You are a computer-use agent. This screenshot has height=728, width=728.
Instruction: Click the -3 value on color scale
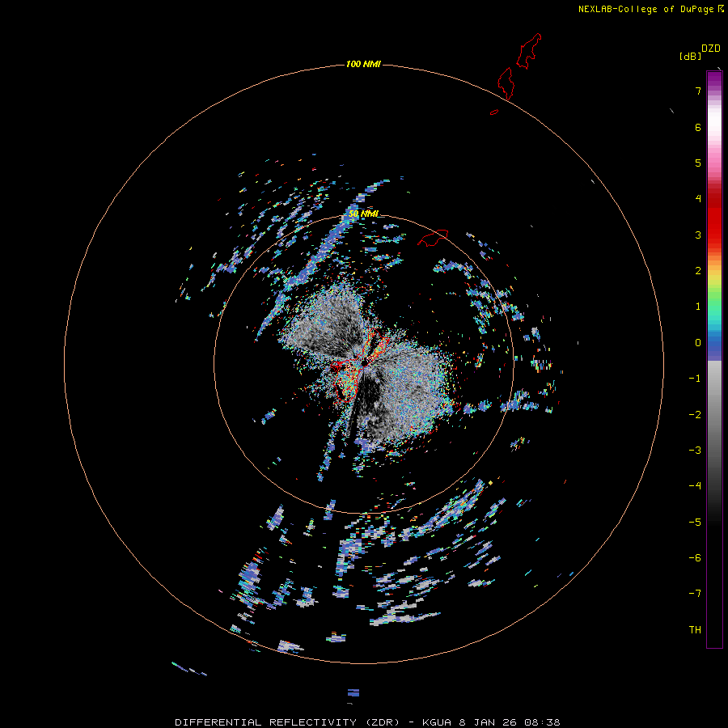pyautogui.click(x=695, y=451)
